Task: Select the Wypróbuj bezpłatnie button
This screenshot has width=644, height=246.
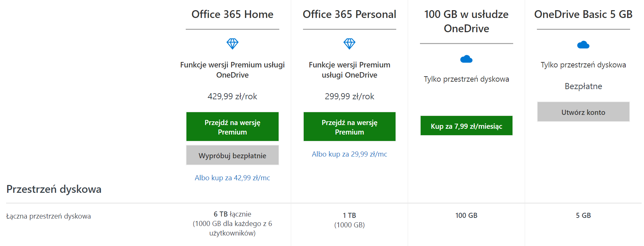Action: pyautogui.click(x=233, y=155)
